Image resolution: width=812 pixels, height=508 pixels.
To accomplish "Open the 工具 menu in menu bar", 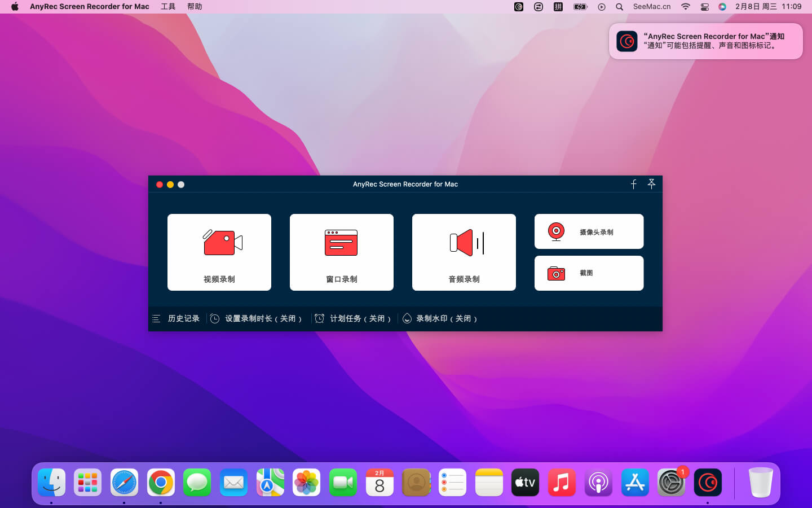I will 168,7.
